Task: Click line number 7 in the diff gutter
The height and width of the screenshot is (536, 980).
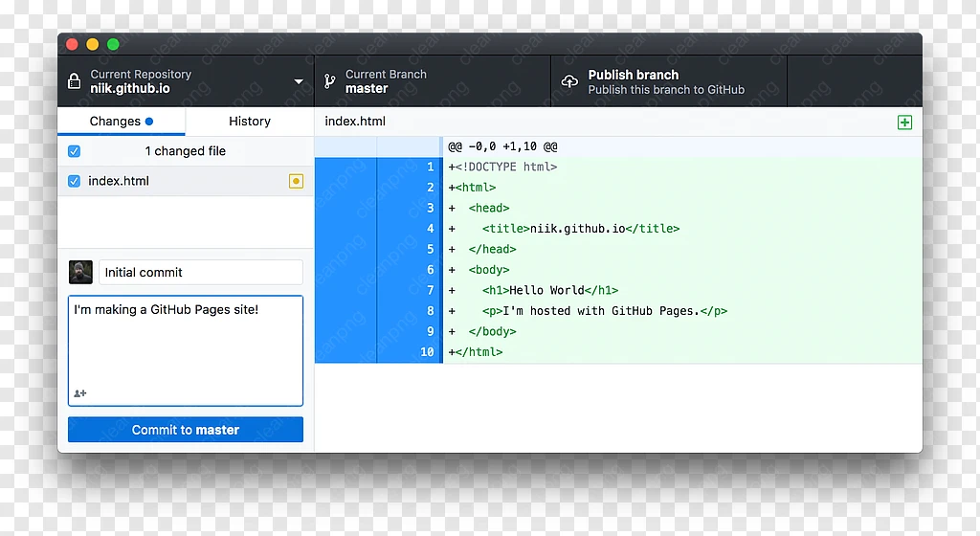Action: [x=430, y=290]
